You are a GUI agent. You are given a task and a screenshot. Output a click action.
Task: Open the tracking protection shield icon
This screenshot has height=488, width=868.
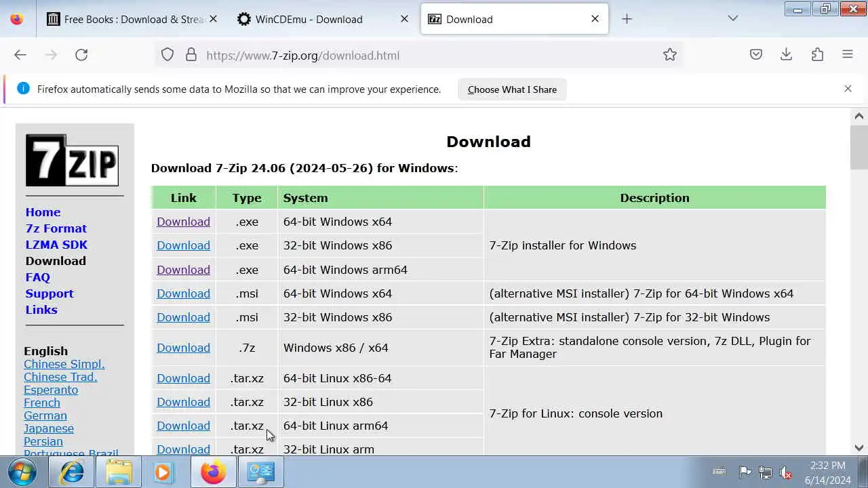click(167, 55)
